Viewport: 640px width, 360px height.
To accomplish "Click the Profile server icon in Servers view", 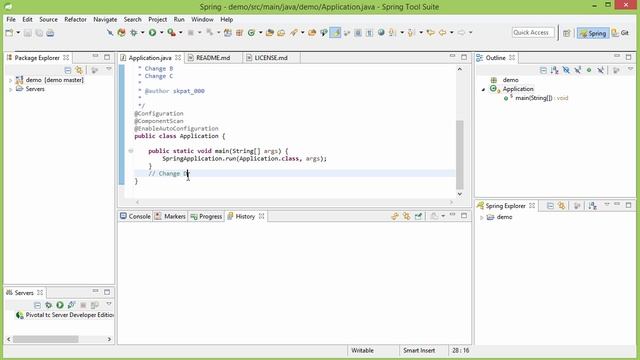I will tap(71, 305).
